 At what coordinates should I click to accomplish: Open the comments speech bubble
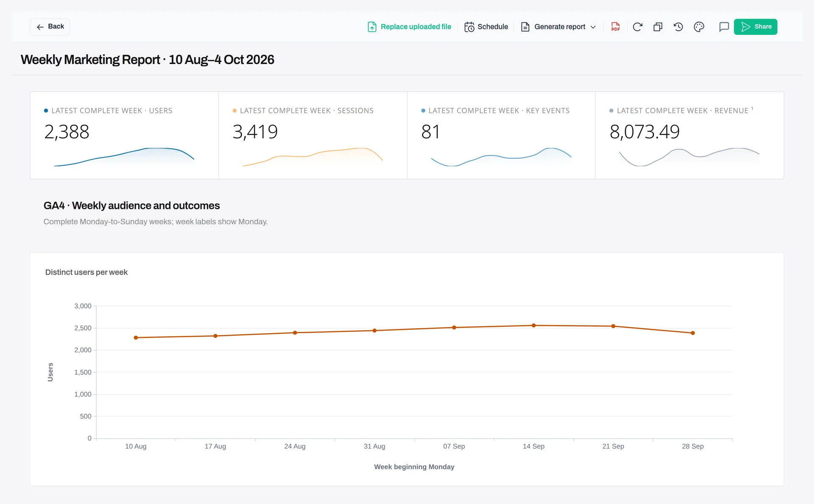pos(724,27)
